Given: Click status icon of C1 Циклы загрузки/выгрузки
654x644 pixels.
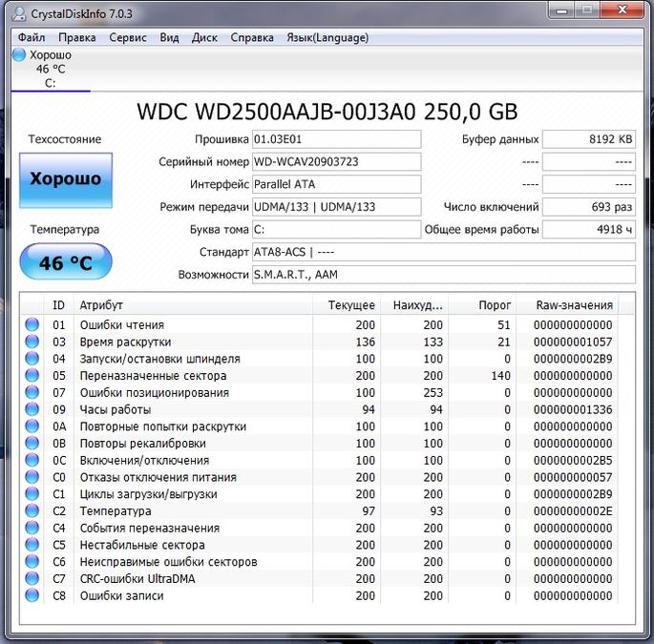Looking at the screenshot, I should point(32,494).
